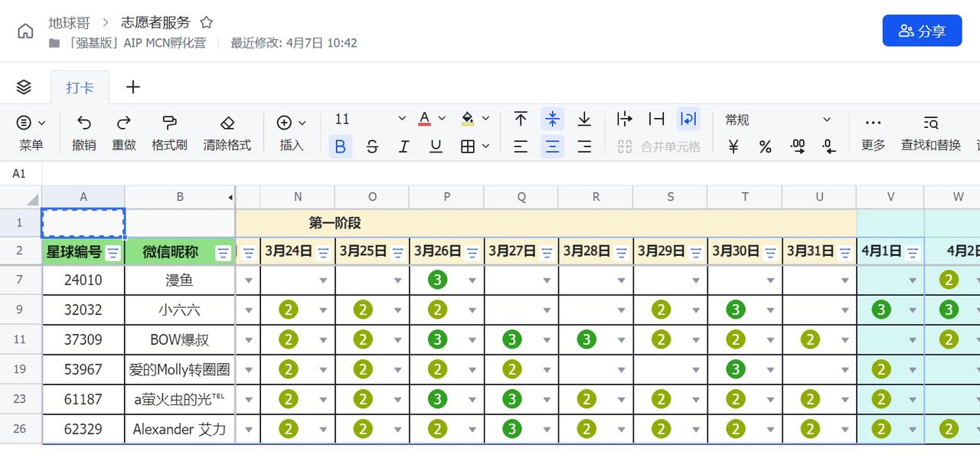Select row 11 header
980x468 pixels.
coord(20,339)
